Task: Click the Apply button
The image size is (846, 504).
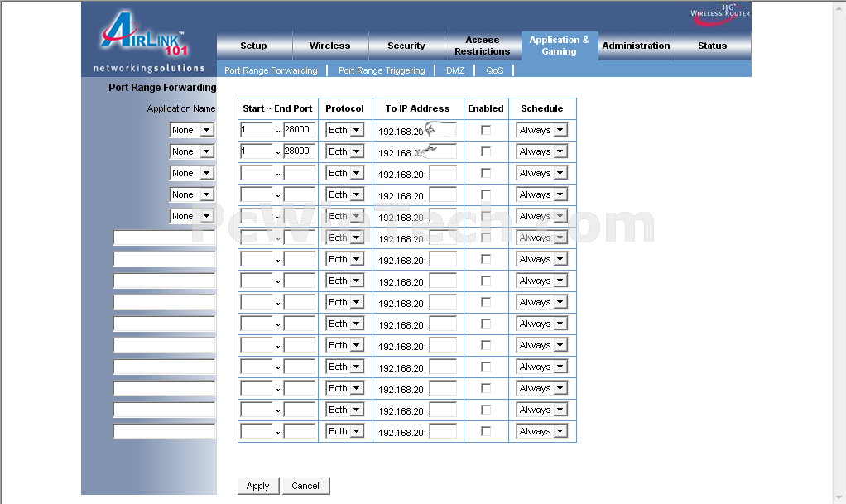Action: coord(258,486)
